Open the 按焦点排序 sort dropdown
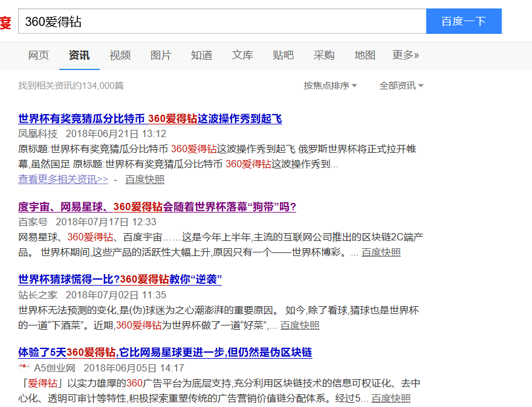The height and width of the screenshot is (407, 532). point(330,85)
